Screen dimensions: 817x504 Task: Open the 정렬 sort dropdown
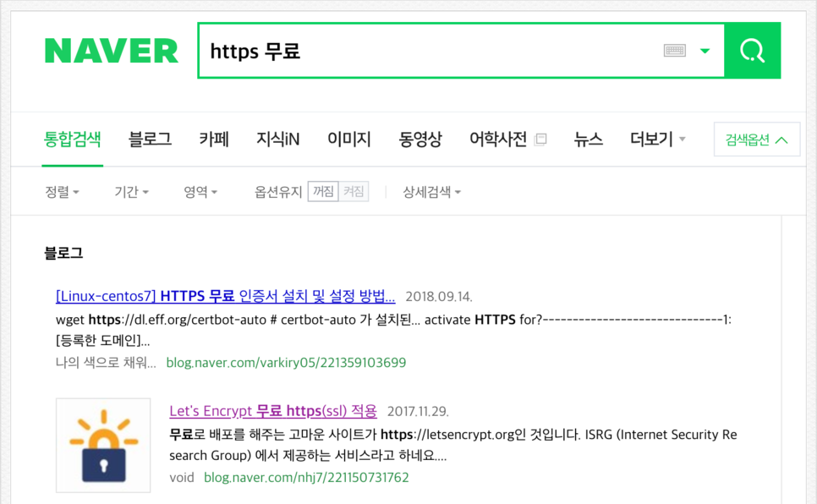[62, 192]
